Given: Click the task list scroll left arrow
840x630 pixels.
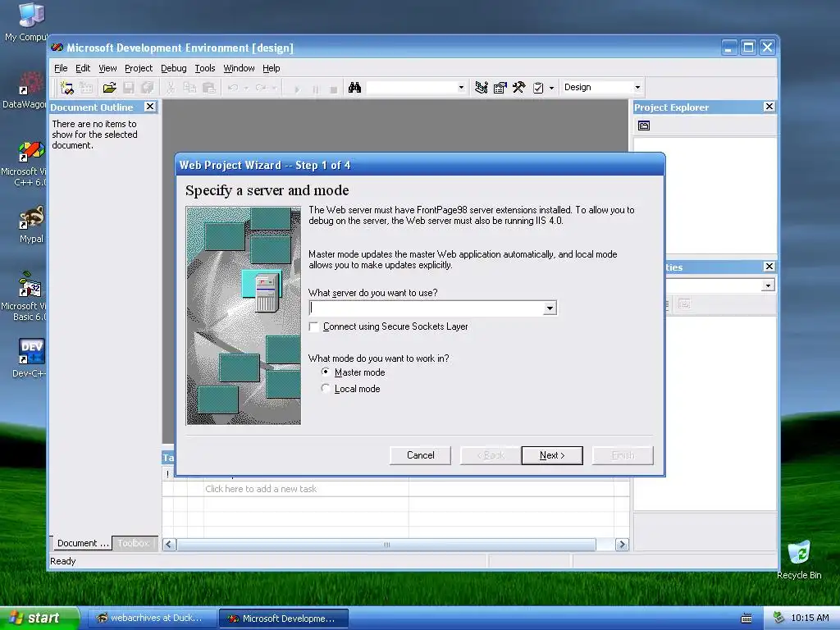Looking at the screenshot, I should click(x=169, y=545).
